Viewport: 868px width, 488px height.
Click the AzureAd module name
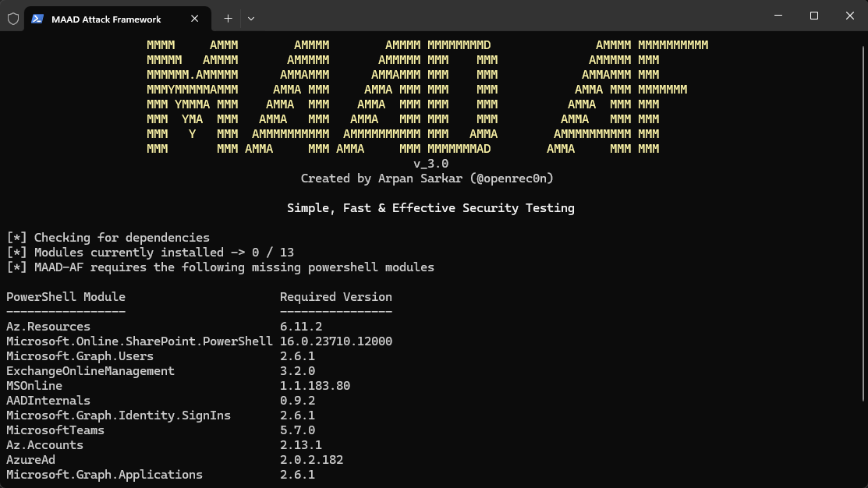pos(31,460)
